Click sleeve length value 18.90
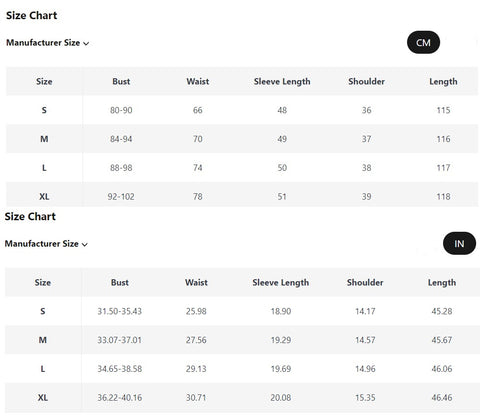 (281, 311)
